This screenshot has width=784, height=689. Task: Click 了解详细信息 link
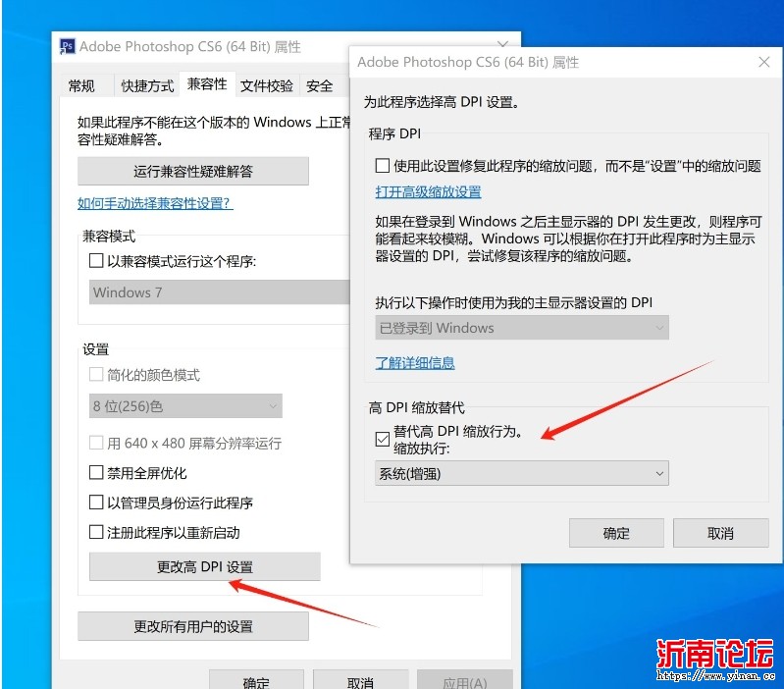[x=415, y=362]
